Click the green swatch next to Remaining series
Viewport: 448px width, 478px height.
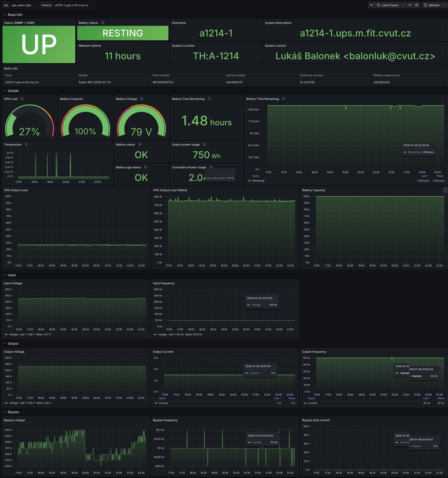[x=250, y=181]
